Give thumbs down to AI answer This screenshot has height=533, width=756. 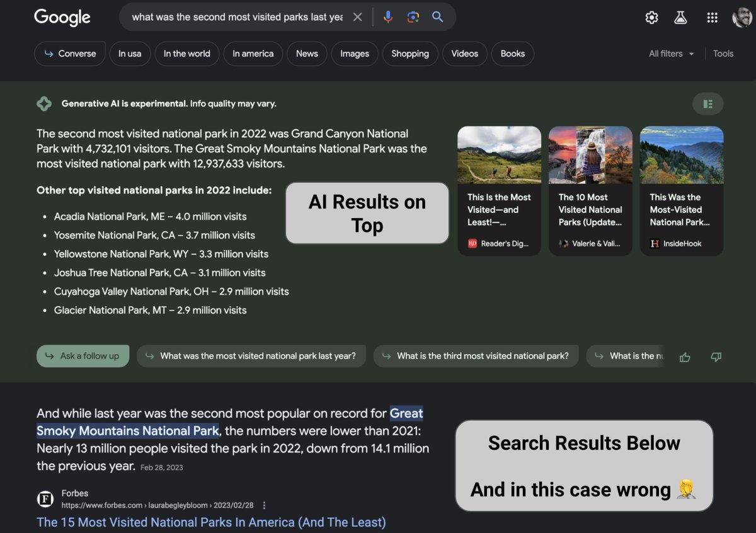[716, 357]
